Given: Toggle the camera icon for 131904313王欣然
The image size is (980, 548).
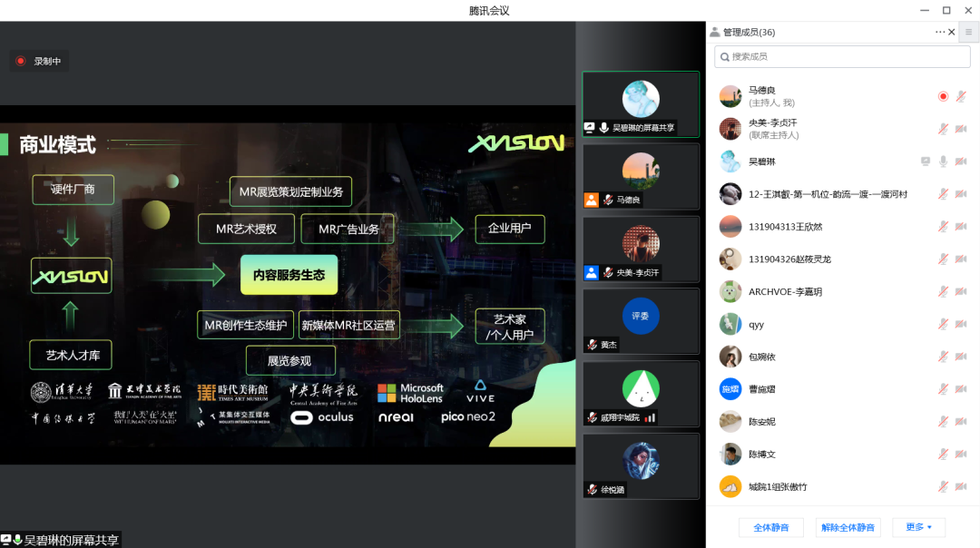Looking at the screenshot, I should tap(961, 226).
